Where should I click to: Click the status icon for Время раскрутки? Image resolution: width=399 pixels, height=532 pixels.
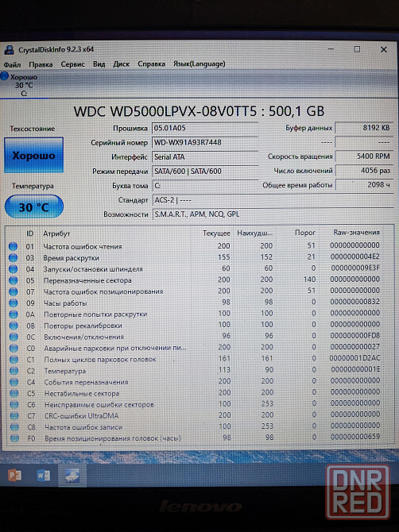pos(13,257)
